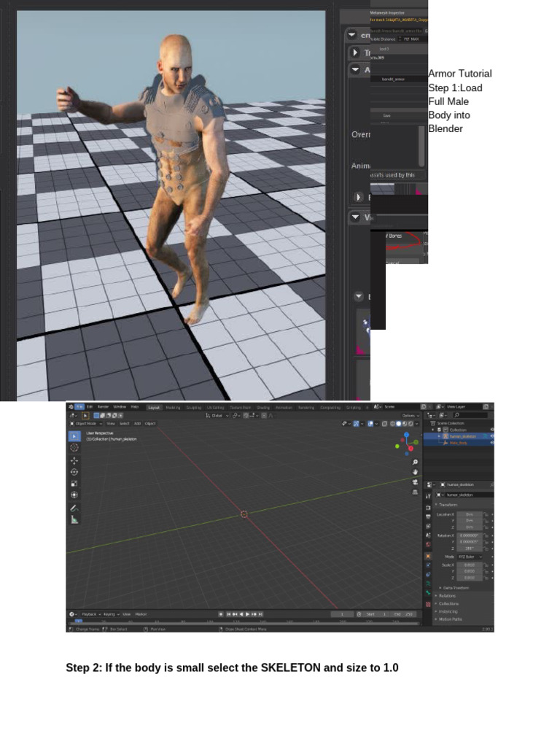Open the Render properties tab icon

tap(428, 508)
